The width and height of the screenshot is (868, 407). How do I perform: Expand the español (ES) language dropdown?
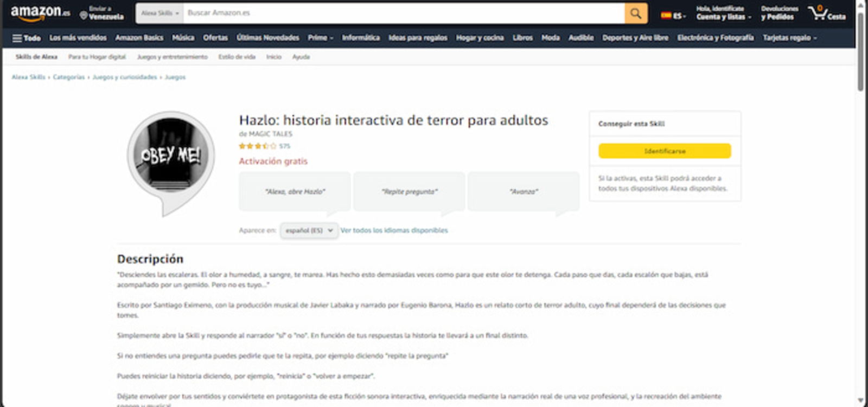[309, 230]
